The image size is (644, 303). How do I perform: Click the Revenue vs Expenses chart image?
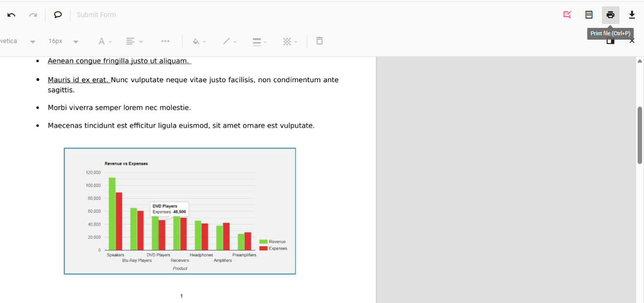(180, 211)
